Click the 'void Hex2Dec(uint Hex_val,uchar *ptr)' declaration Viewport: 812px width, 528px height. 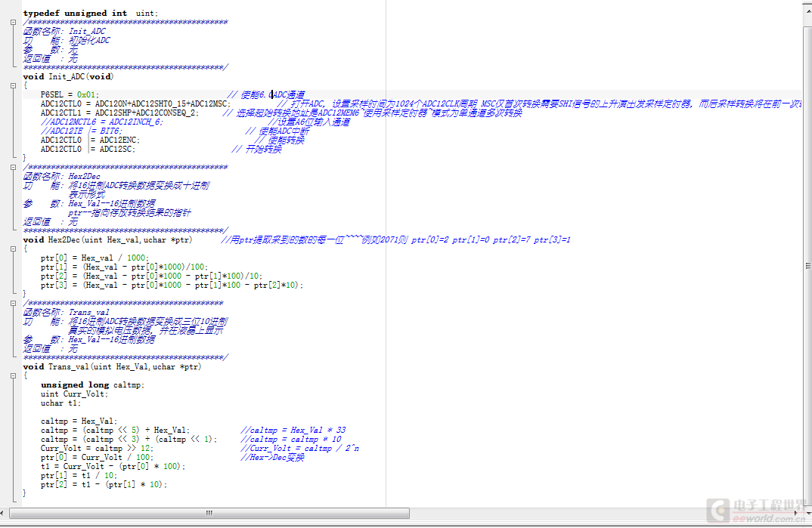pyautogui.click(x=107, y=240)
